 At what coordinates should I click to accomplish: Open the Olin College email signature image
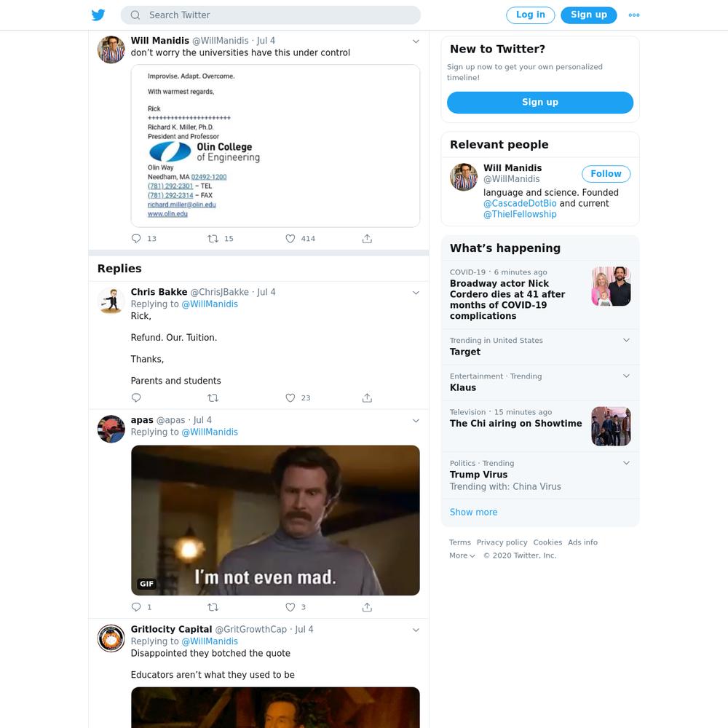pyautogui.click(x=275, y=146)
